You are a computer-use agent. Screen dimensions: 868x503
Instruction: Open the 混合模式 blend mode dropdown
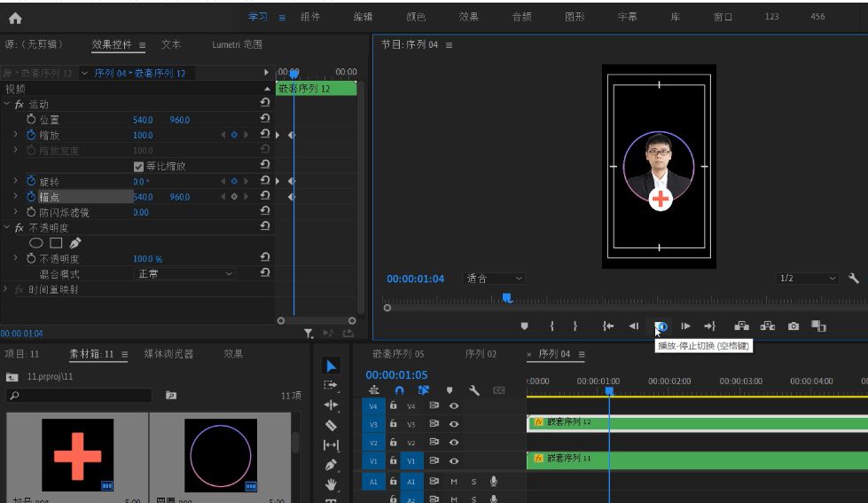click(x=184, y=274)
